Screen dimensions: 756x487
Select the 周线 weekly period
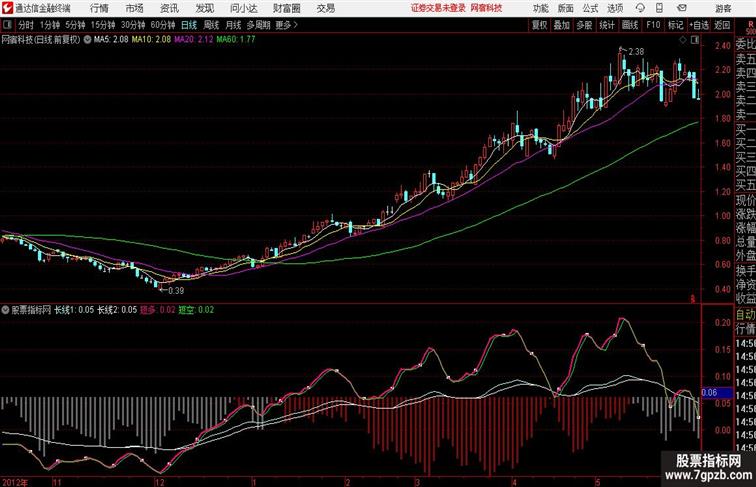(x=211, y=25)
